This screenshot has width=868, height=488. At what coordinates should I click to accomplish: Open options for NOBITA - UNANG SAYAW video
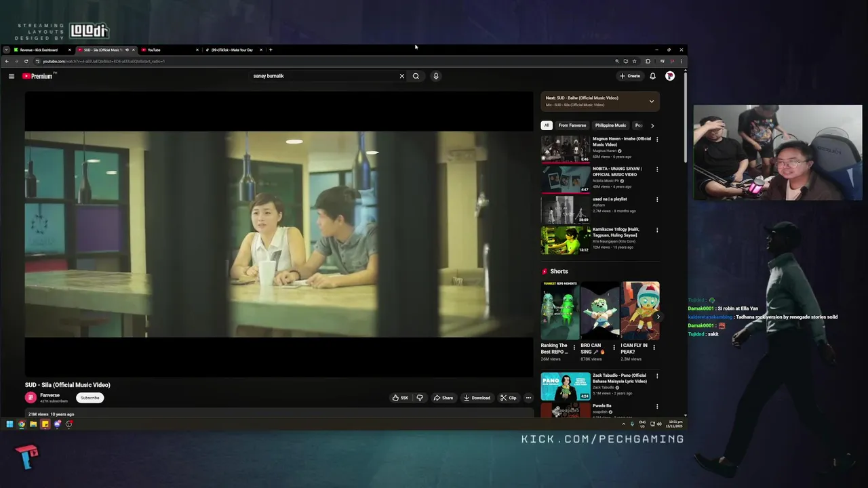tap(656, 169)
